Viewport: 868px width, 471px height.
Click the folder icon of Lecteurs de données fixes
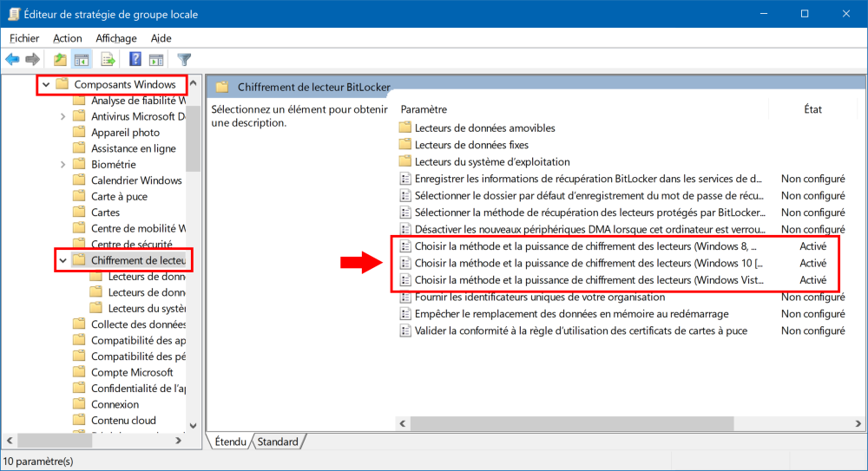coord(405,145)
